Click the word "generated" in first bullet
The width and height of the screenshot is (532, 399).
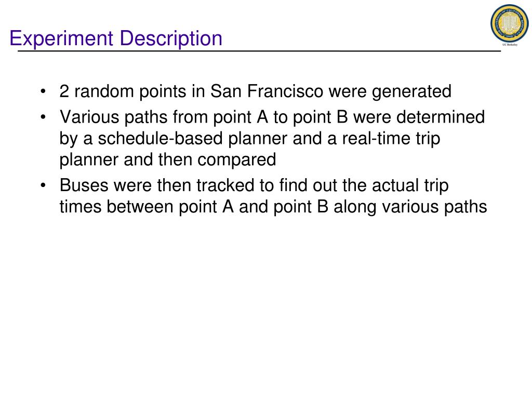point(411,91)
